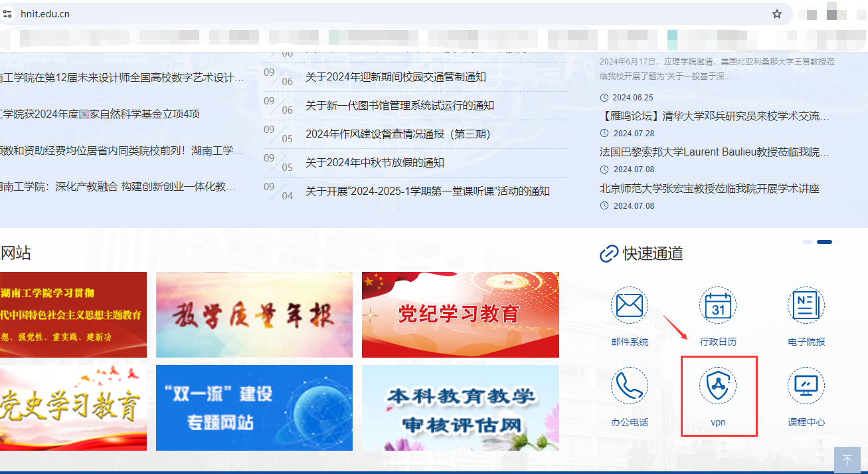Open the 行政日历 calendar icon
The width and height of the screenshot is (868, 474).
[718, 306]
